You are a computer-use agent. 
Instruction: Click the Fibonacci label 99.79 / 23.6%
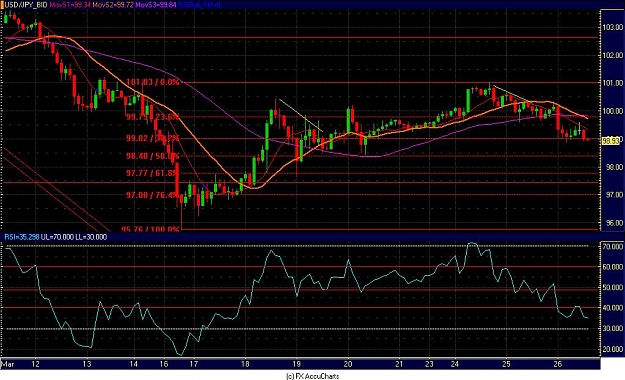click(153, 117)
